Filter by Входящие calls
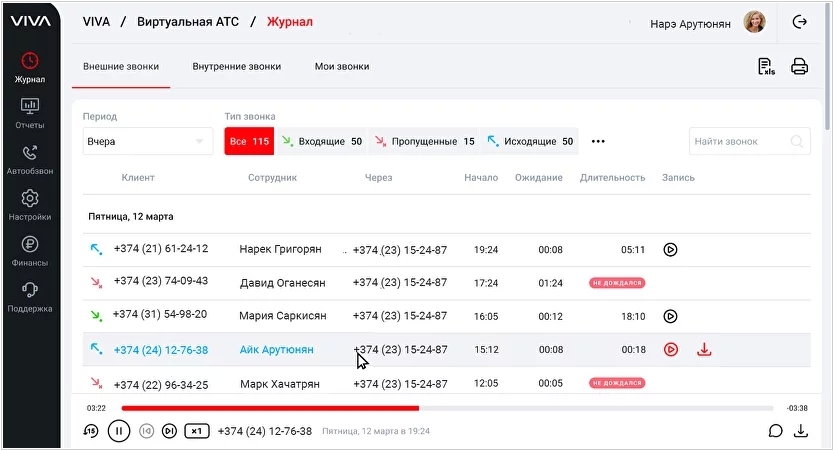 322,142
